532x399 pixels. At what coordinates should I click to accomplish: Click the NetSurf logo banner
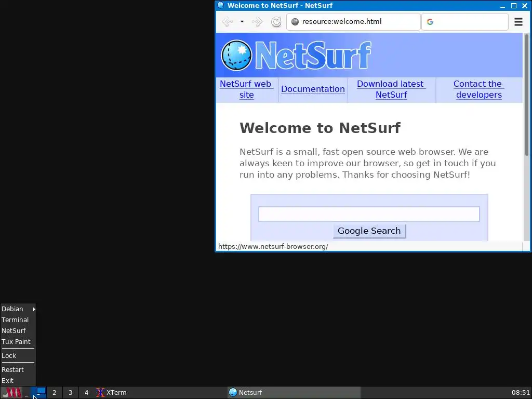point(296,55)
